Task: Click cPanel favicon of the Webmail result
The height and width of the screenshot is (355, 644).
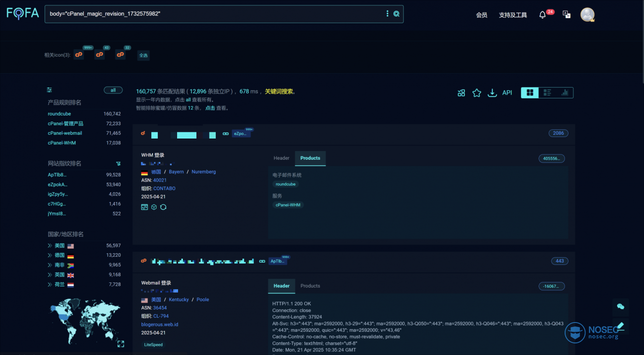Action: (144, 261)
